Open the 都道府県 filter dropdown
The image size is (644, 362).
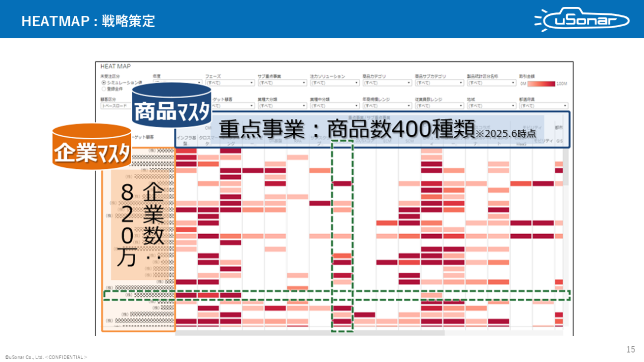click(543, 105)
